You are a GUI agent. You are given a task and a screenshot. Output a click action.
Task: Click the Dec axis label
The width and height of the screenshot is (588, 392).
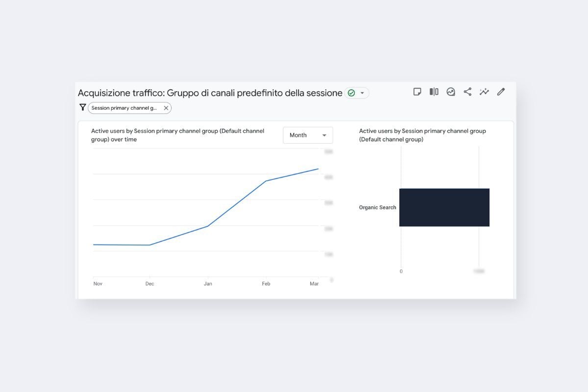coord(149,284)
